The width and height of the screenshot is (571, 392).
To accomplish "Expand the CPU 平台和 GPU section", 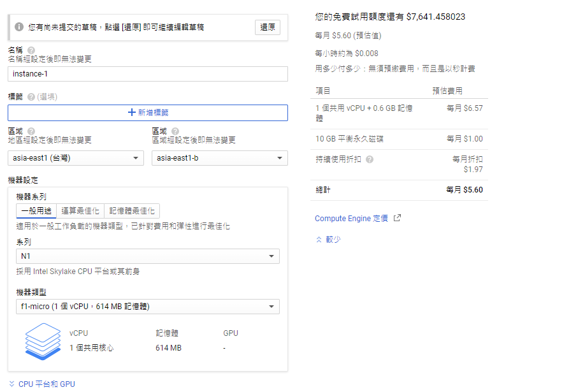I will [42, 384].
